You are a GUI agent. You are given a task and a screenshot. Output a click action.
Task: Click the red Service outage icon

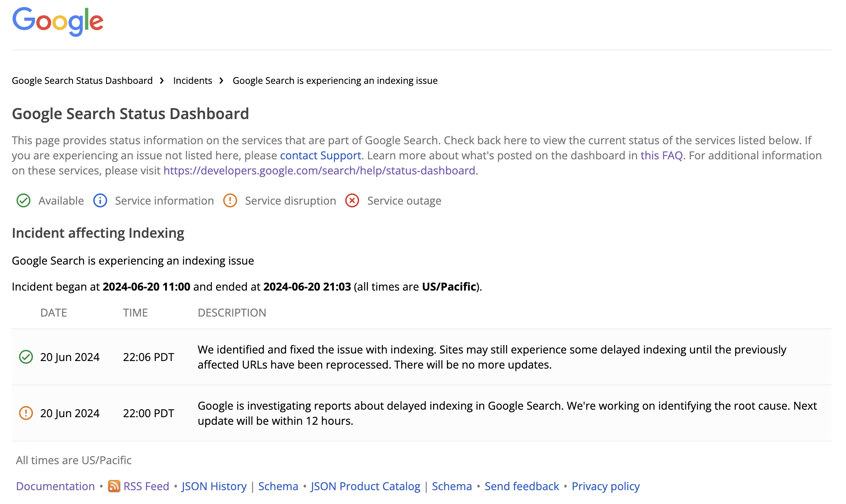[x=352, y=200]
